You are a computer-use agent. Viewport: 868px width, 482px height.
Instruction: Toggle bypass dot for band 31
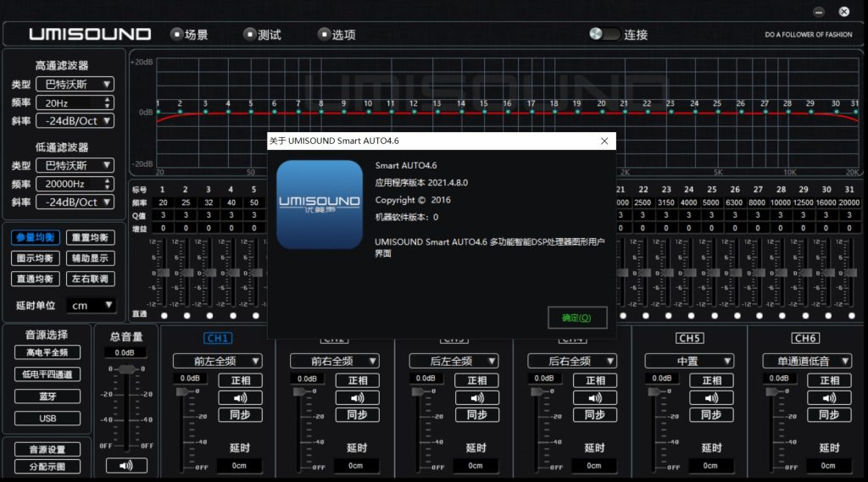[851, 316]
